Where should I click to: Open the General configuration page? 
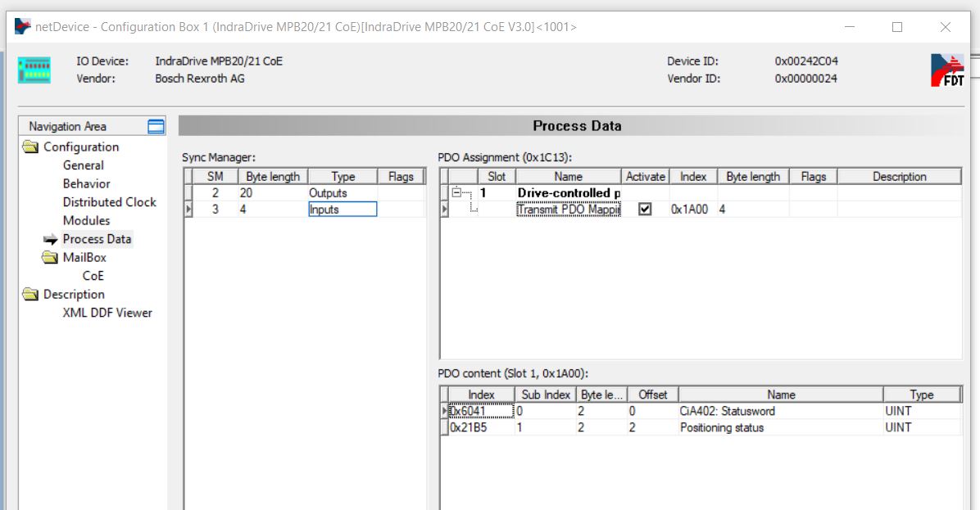[84, 165]
